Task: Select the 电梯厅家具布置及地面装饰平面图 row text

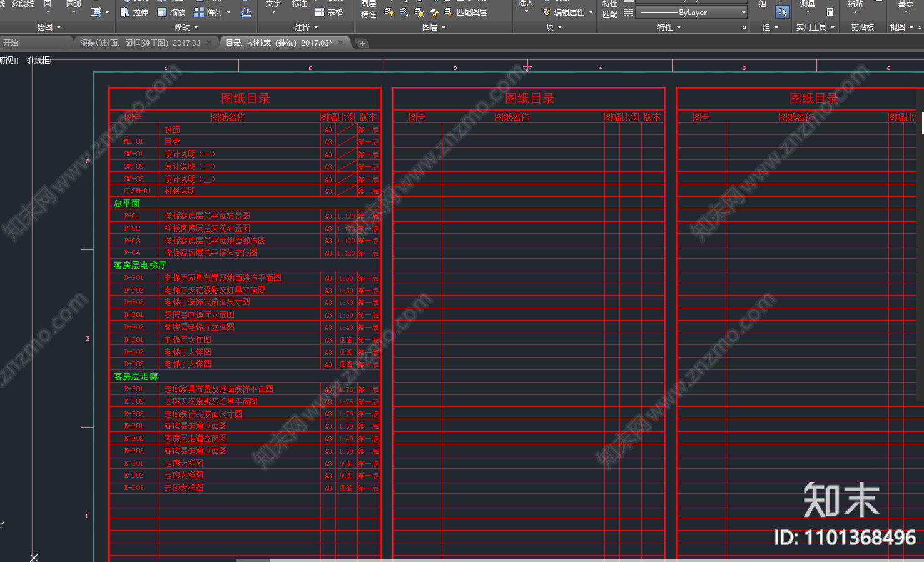Action: (223, 278)
